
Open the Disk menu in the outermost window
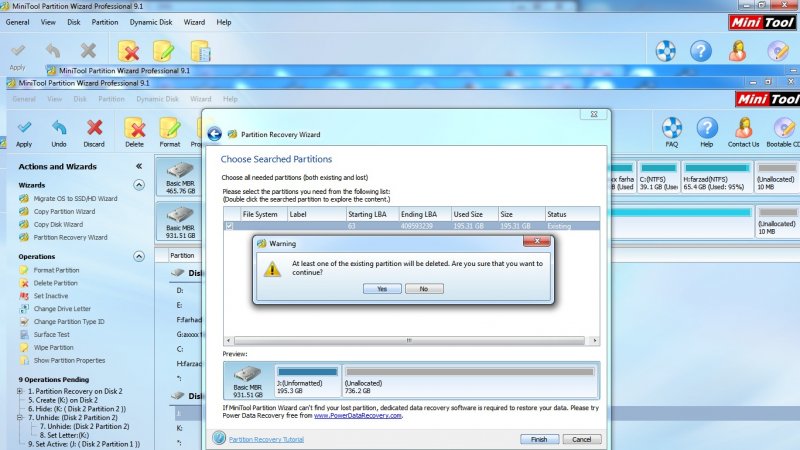pyautogui.click(x=73, y=22)
